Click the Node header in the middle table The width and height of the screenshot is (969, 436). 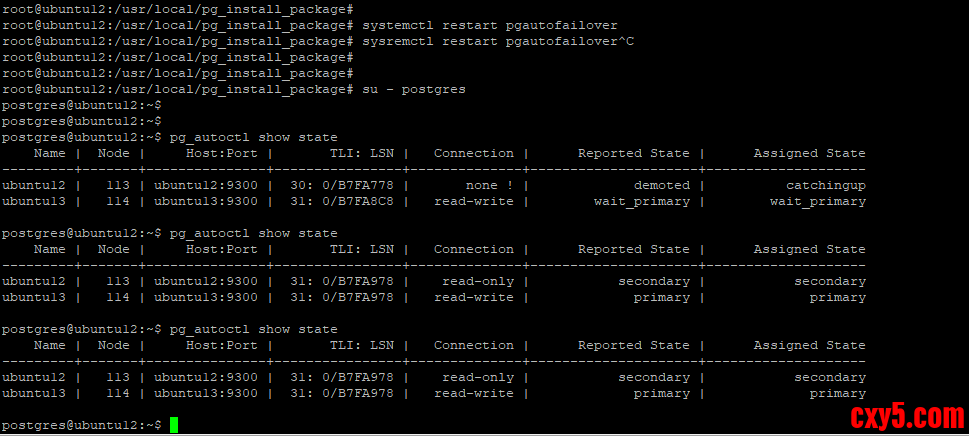[114, 249]
